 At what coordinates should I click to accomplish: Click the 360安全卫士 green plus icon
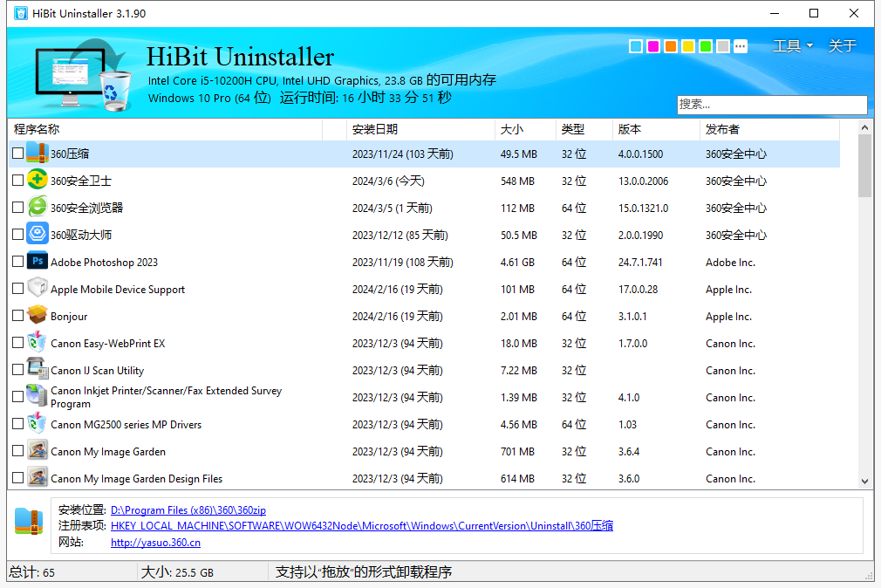tap(38, 181)
